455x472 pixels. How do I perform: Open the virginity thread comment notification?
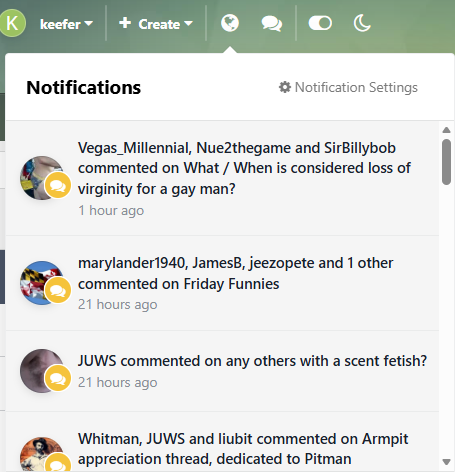[222, 178]
